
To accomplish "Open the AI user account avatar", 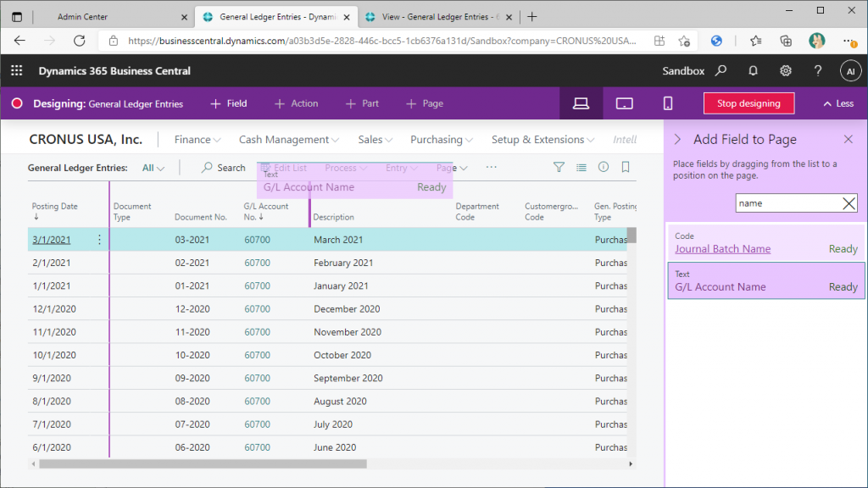I will click(x=850, y=71).
